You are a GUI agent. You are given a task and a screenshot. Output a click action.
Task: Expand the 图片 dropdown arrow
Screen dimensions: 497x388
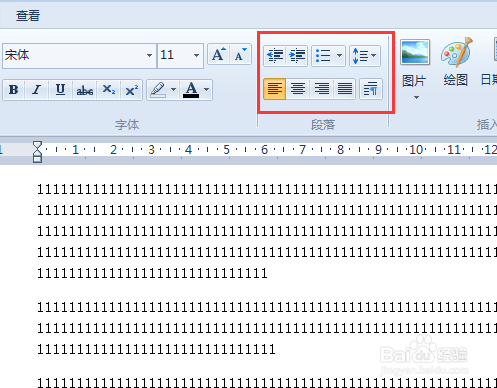click(x=416, y=97)
